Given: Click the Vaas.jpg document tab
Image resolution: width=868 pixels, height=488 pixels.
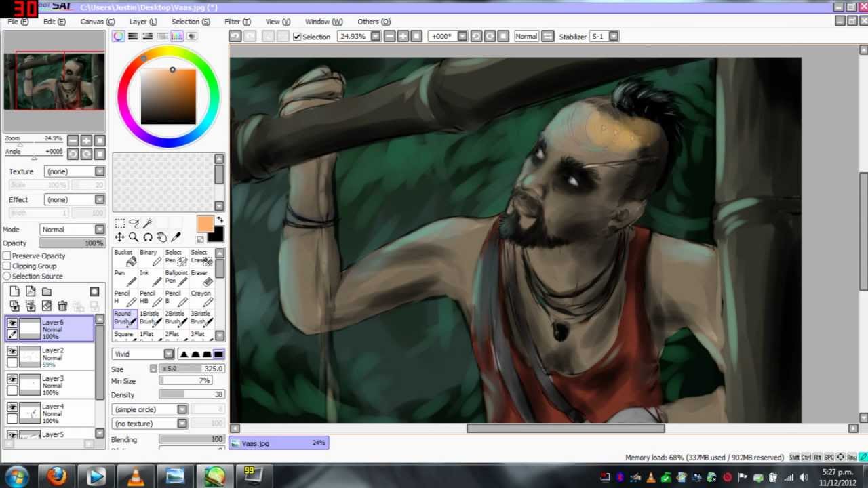Looking at the screenshot, I should (x=279, y=443).
